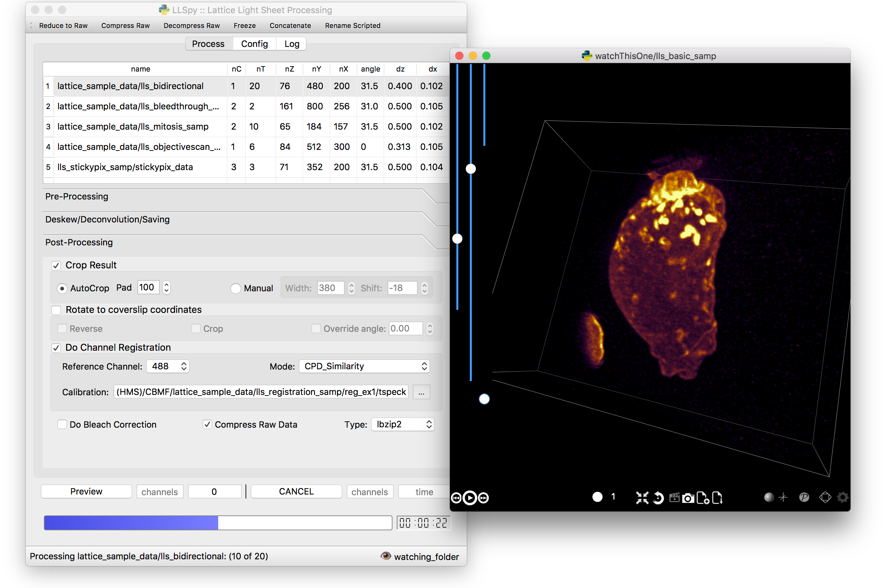The height and width of the screenshot is (588, 890).
Task: Select the Manual crop radio button
Action: coord(236,288)
